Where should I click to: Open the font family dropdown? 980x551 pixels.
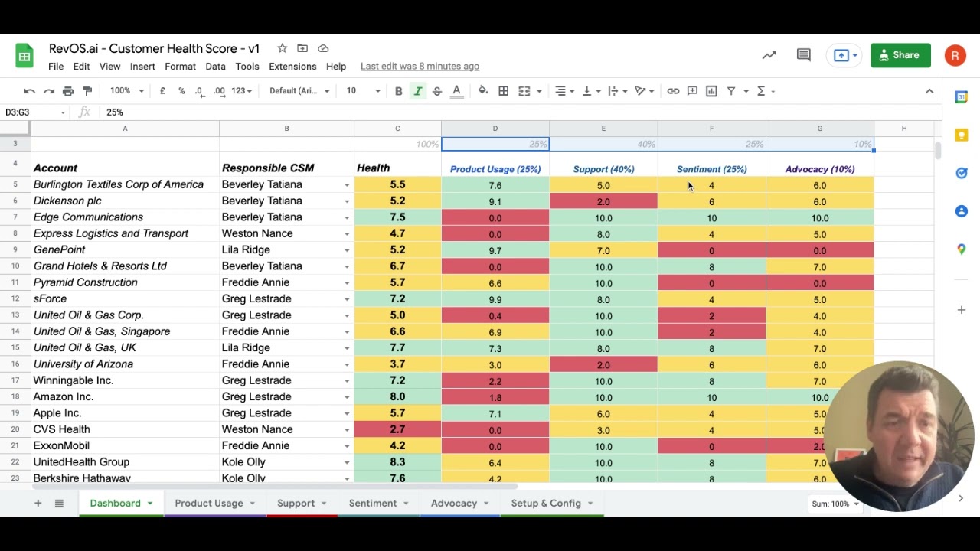tap(299, 91)
